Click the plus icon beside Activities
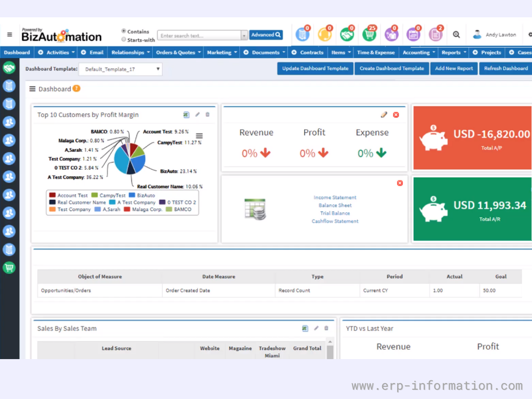This screenshot has width=532, height=399. [x=41, y=52]
